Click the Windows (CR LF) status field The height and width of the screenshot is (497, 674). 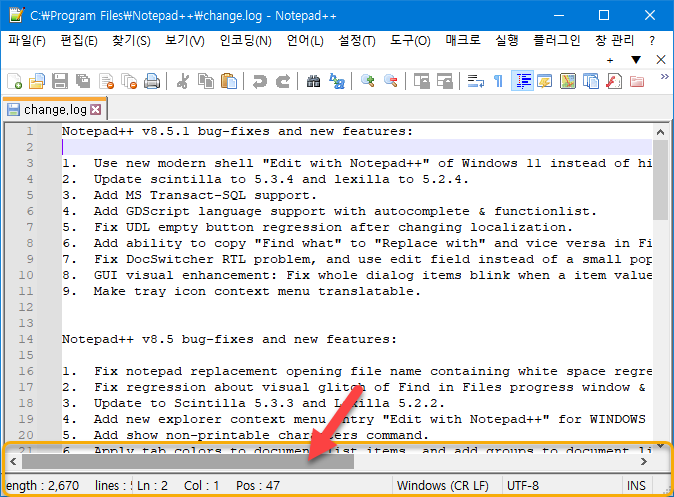[443, 486]
